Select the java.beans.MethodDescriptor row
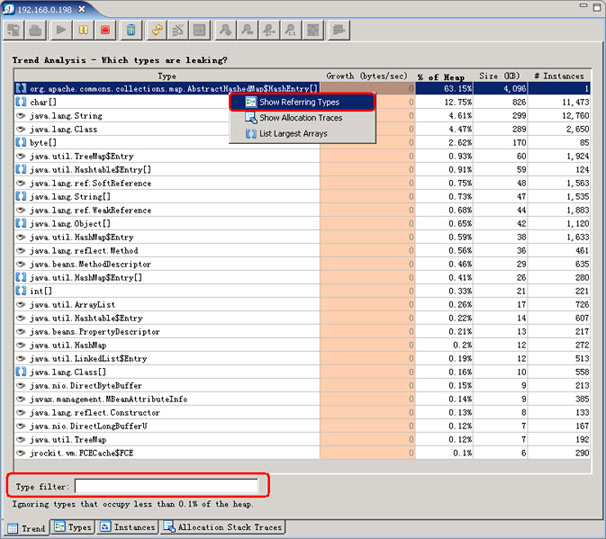The height and width of the screenshot is (539, 606). [x=302, y=264]
